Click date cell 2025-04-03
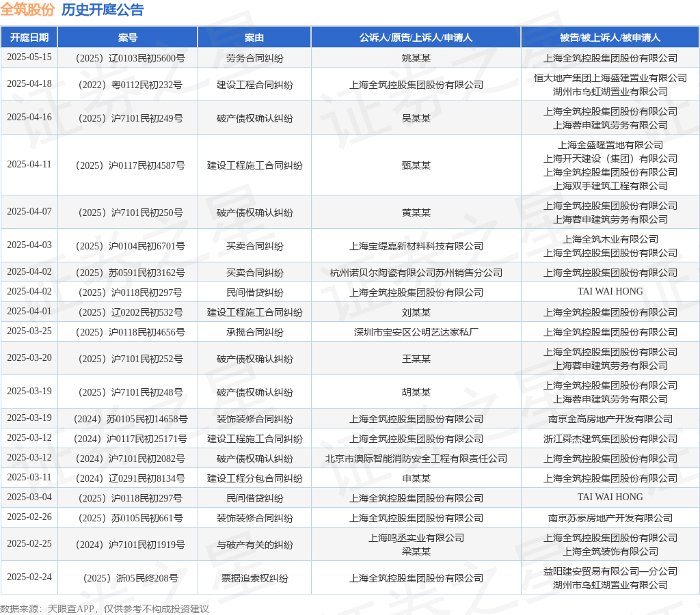Image resolution: width=700 pixels, height=615 pixels. (29, 245)
